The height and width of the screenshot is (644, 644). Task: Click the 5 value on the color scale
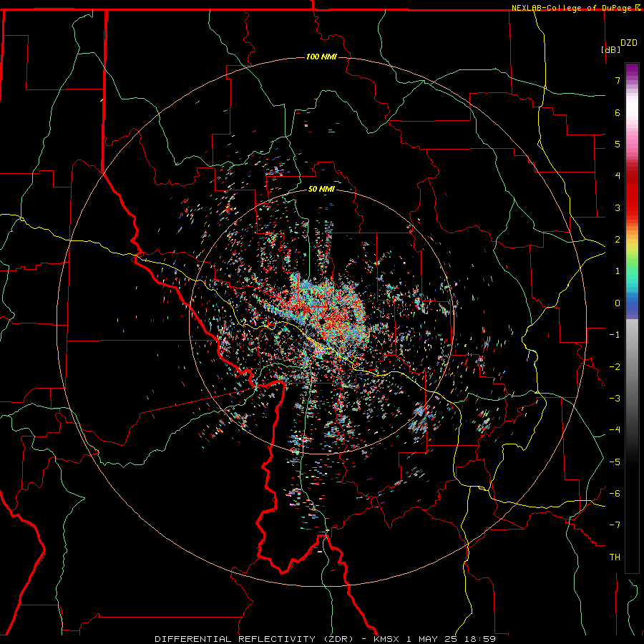pos(618,144)
